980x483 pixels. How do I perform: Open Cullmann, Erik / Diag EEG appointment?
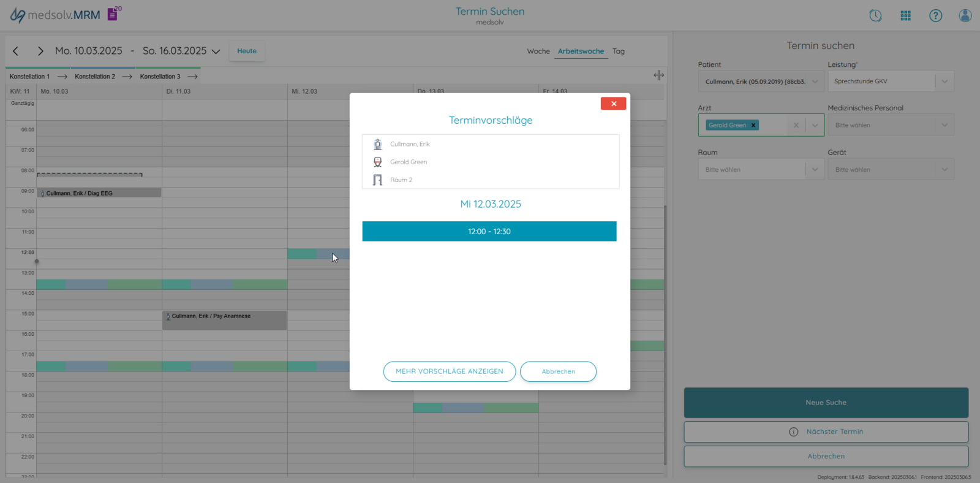(99, 193)
